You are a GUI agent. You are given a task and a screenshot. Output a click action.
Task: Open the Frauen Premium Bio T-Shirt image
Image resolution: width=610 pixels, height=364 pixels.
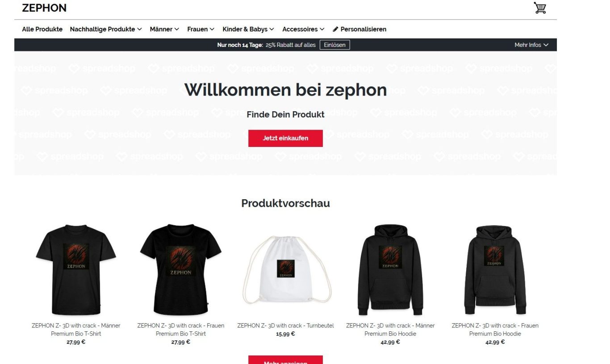181,270
